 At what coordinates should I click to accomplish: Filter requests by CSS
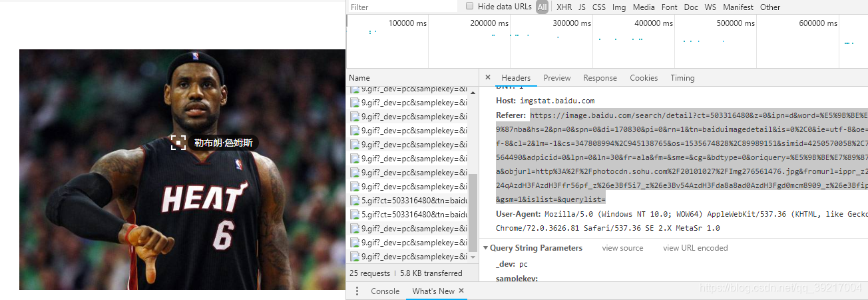coord(599,7)
